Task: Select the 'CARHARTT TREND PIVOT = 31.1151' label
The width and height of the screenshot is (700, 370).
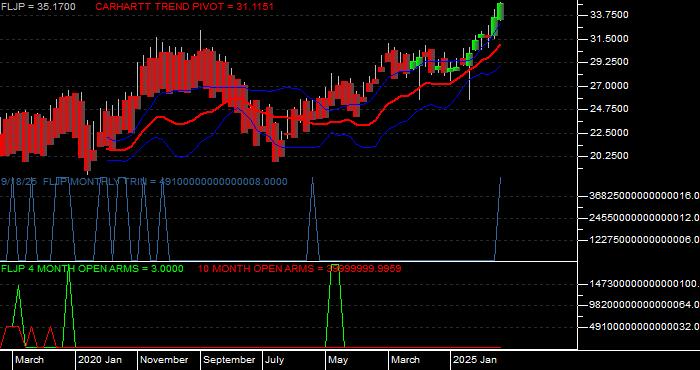Action: (x=184, y=7)
